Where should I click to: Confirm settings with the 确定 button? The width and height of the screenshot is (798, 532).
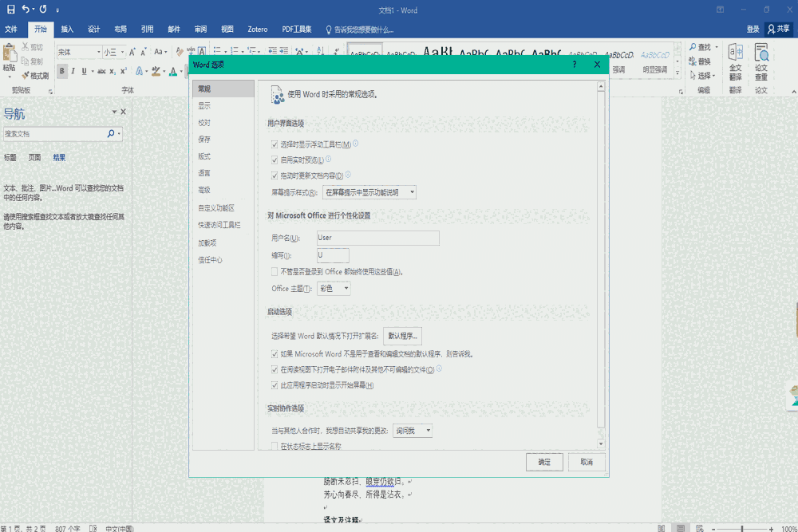544,462
